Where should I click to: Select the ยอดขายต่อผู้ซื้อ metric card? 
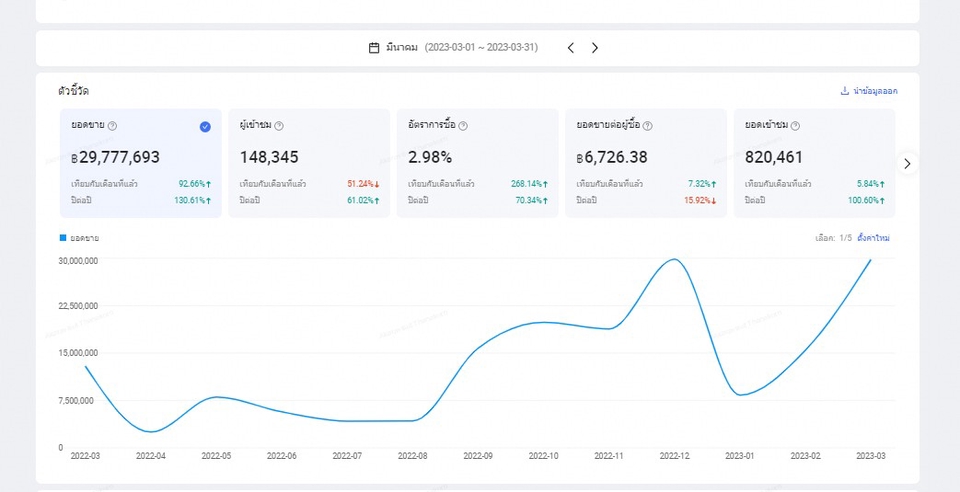click(646, 163)
